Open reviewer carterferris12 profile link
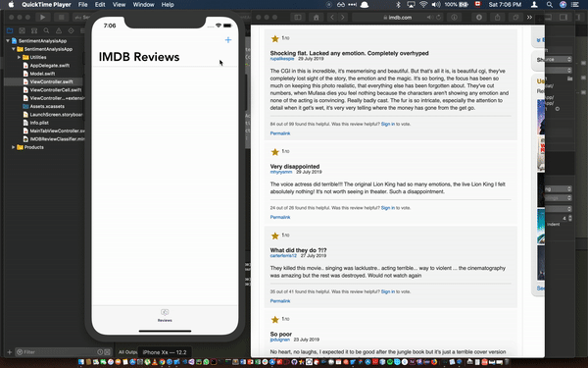 click(x=283, y=256)
